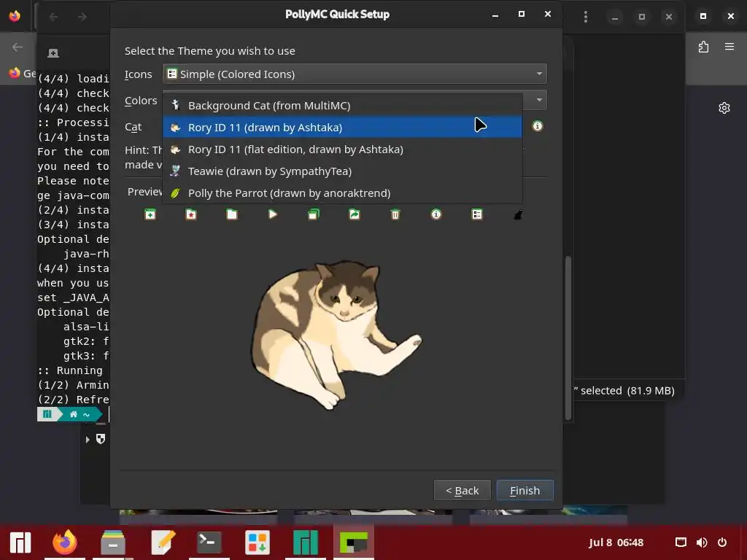Viewport: 747px width, 560px height.
Task: Click the Firefox extensions puzzle icon
Action: point(703,47)
